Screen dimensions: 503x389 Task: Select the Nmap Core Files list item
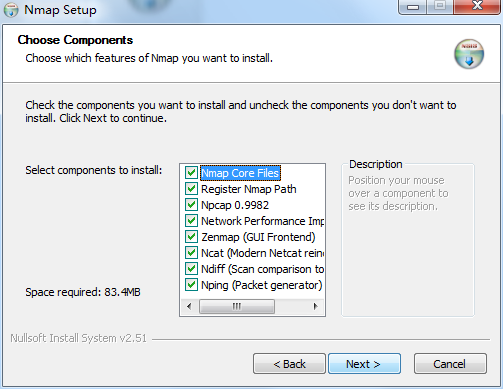point(240,173)
